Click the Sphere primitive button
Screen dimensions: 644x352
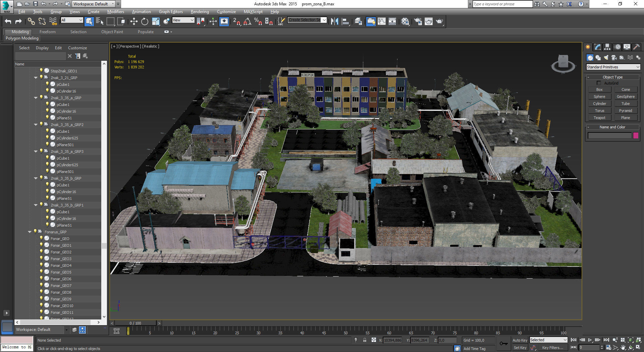(x=599, y=97)
